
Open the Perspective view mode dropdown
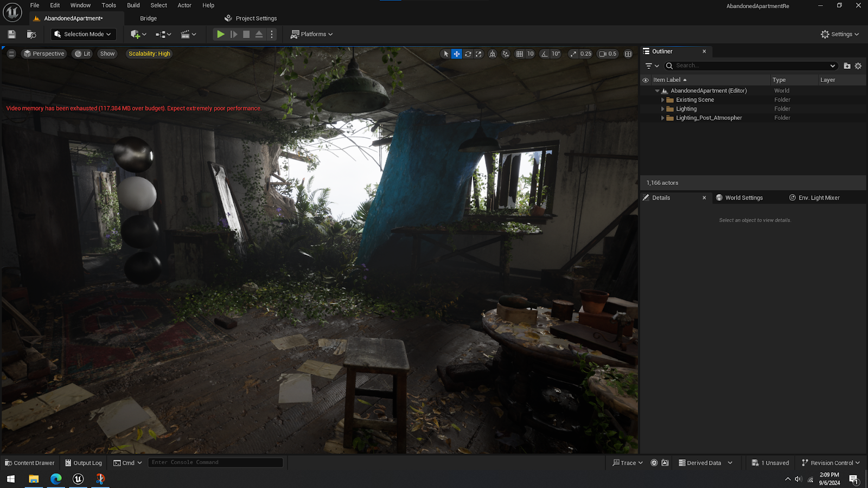point(44,54)
